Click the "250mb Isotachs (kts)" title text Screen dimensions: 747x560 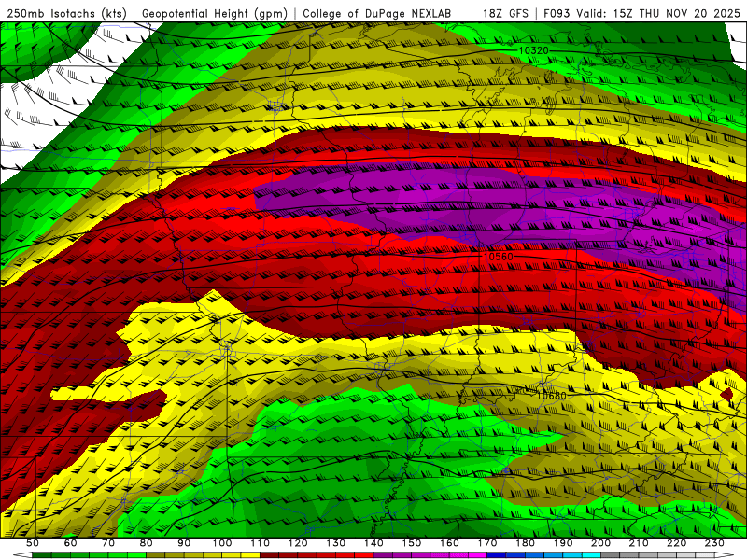(67, 14)
